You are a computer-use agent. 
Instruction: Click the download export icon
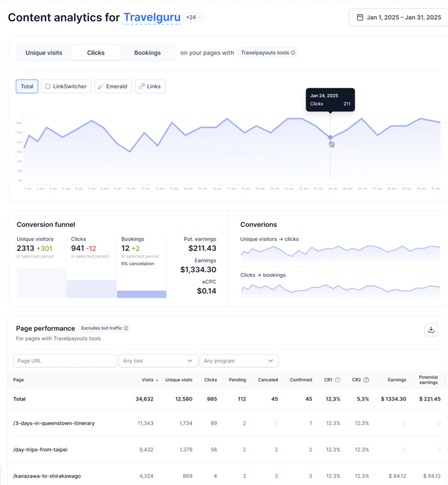[x=431, y=330]
